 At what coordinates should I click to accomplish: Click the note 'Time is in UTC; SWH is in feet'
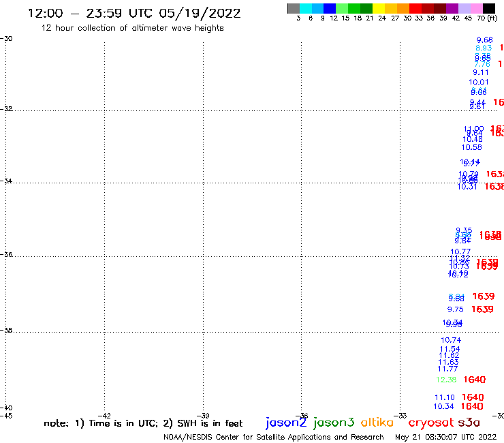[x=143, y=423]
